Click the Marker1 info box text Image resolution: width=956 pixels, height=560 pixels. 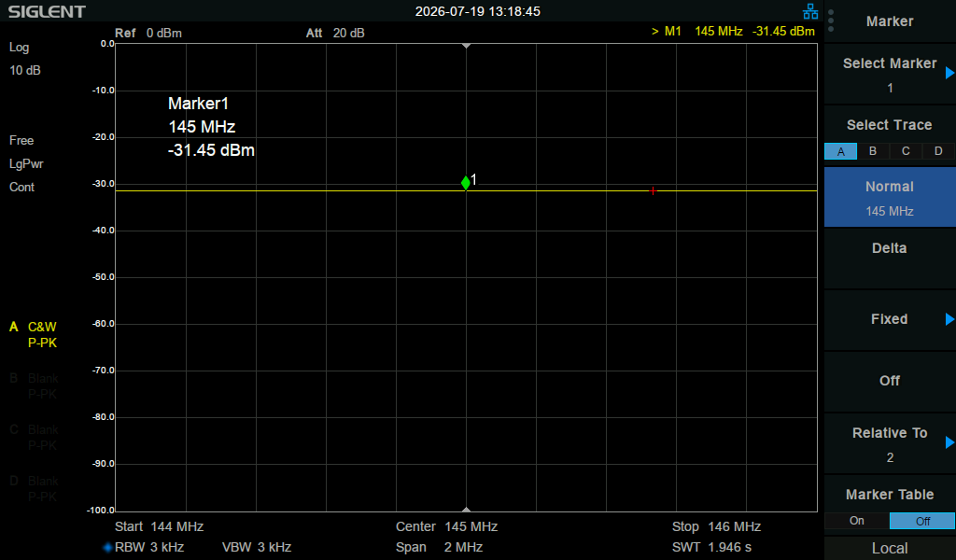tap(211, 127)
